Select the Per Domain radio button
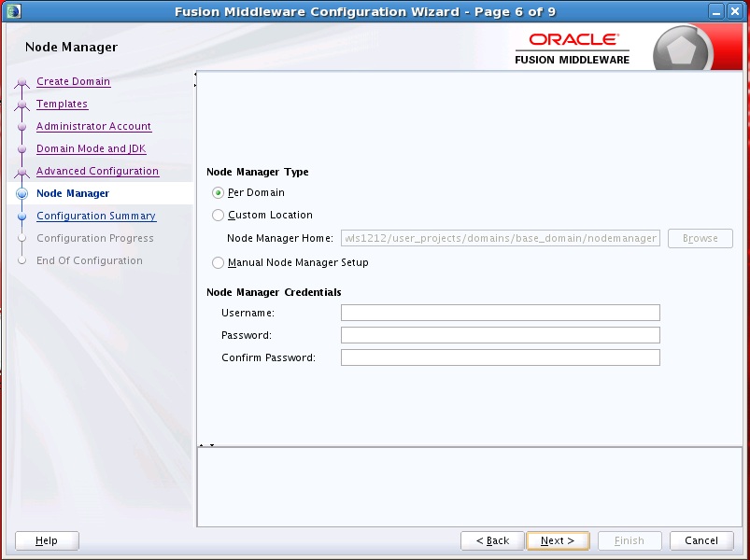This screenshot has width=750, height=560. tap(219, 193)
